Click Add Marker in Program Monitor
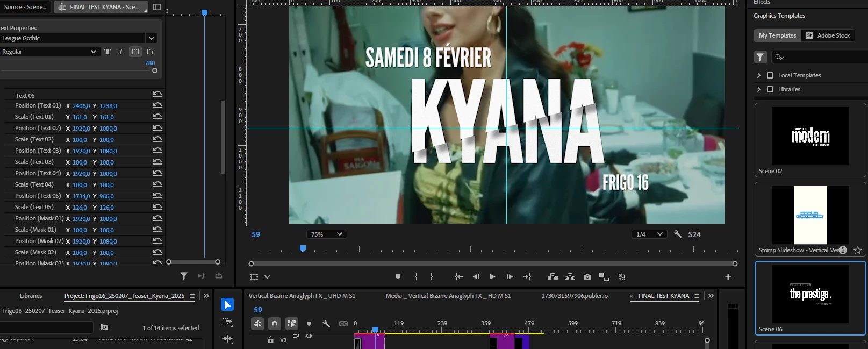 point(398,277)
